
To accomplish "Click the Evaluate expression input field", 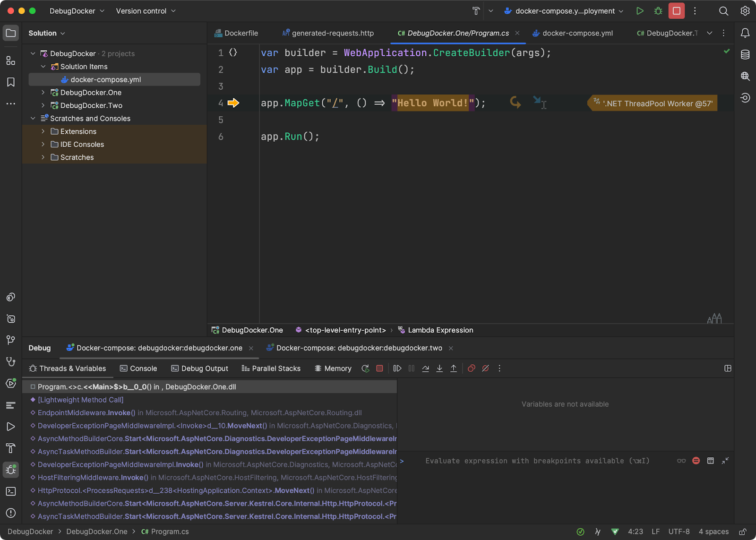I will click(x=537, y=461).
